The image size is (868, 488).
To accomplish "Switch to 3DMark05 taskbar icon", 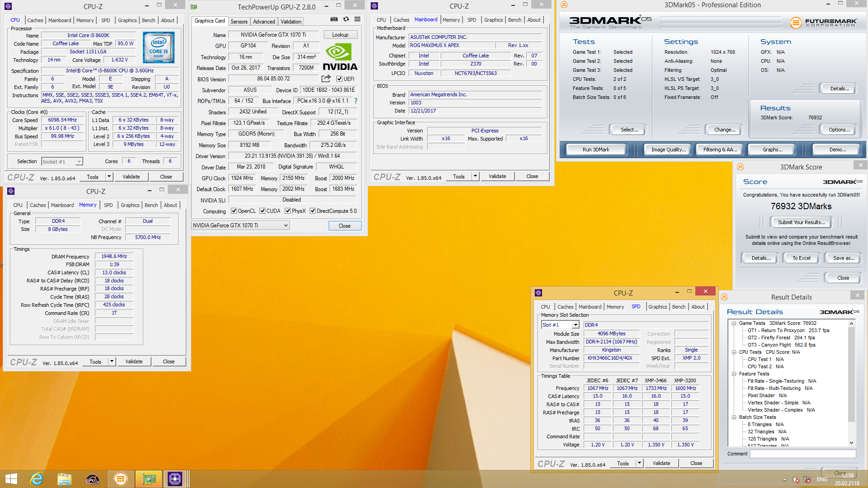I will click(x=121, y=479).
